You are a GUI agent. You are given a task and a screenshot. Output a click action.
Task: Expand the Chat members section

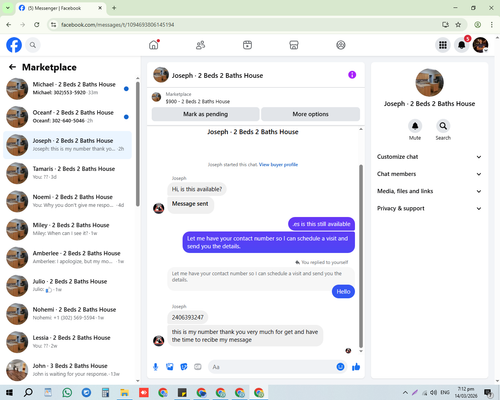click(x=429, y=174)
